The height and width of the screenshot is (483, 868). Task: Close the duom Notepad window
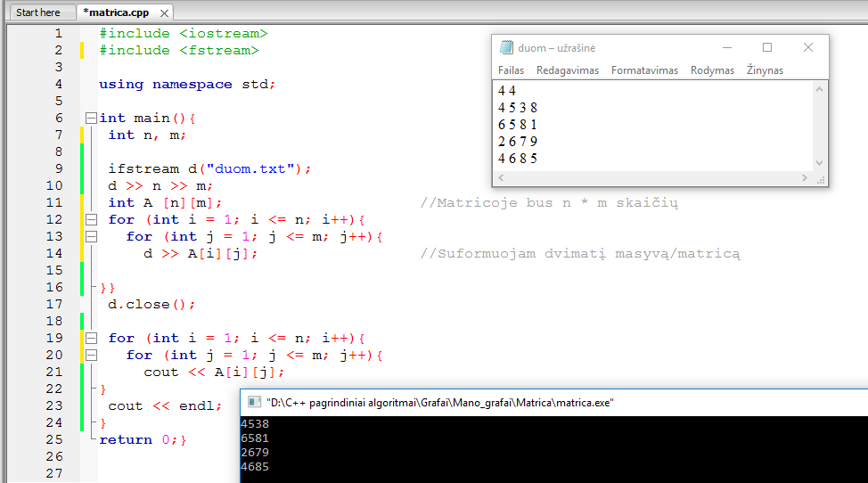point(808,47)
